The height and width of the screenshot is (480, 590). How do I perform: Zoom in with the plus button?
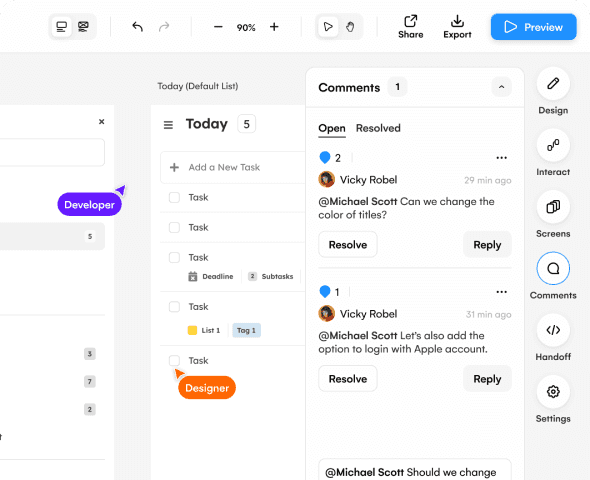tap(274, 27)
